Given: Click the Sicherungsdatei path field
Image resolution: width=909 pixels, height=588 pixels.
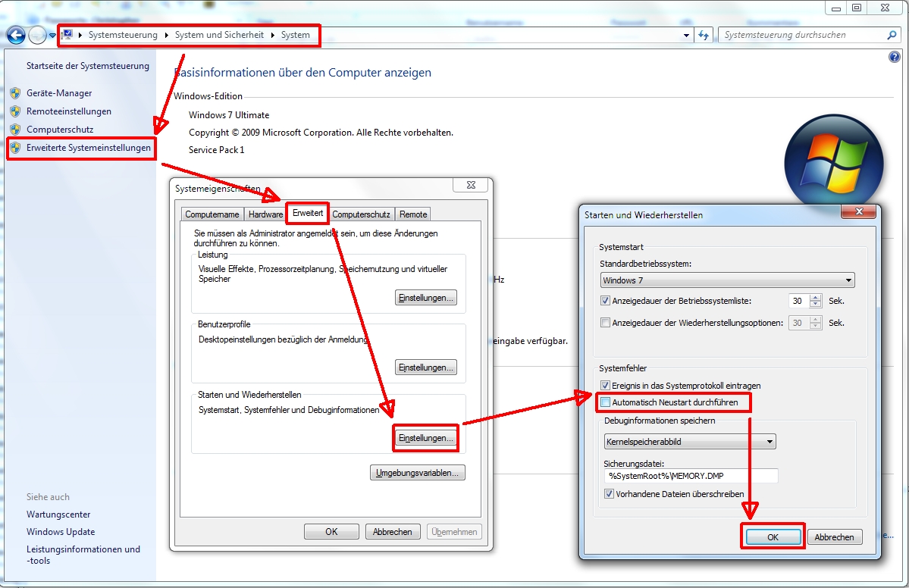Looking at the screenshot, I should (x=691, y=476).
